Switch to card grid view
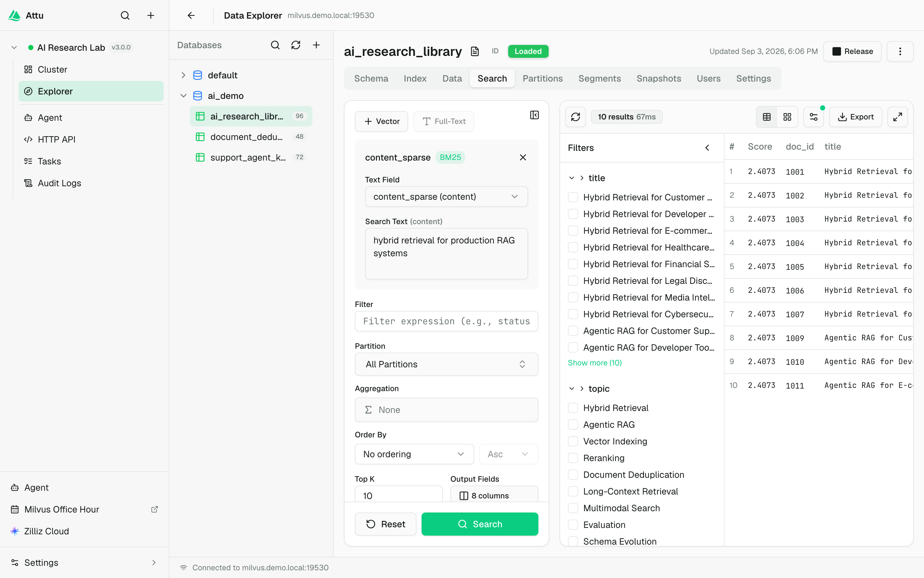 click(787, 117)
